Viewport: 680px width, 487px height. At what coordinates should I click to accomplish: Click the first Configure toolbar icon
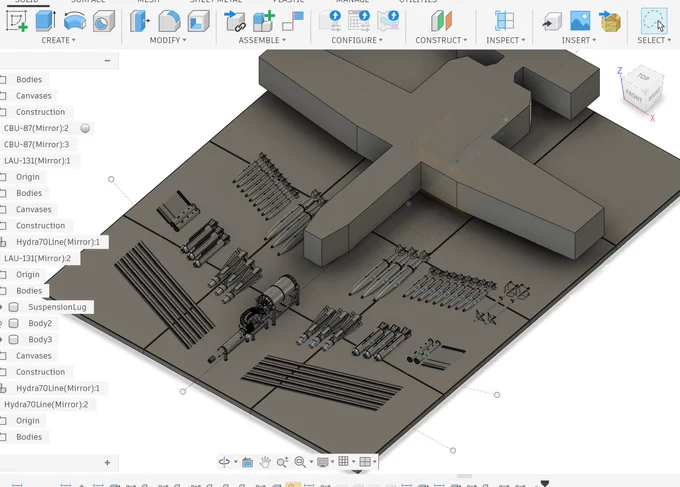tap(330, 21)
